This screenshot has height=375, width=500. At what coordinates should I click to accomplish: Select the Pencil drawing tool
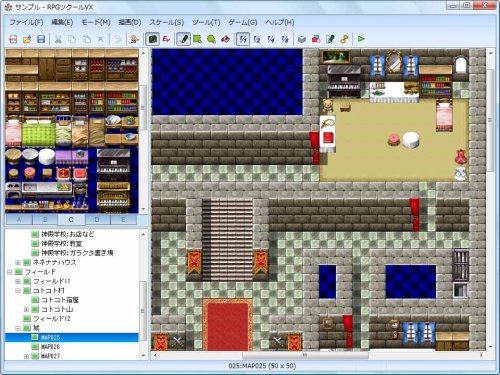[183, 39]
